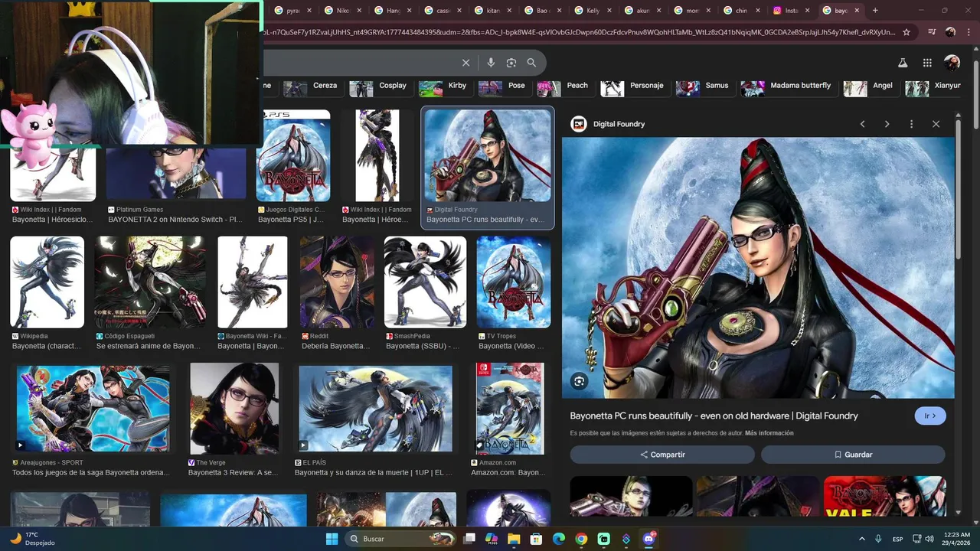This screenshot has height=551, width=980.
Task: Go to next image in preview panel
Action: pos(887,124)
